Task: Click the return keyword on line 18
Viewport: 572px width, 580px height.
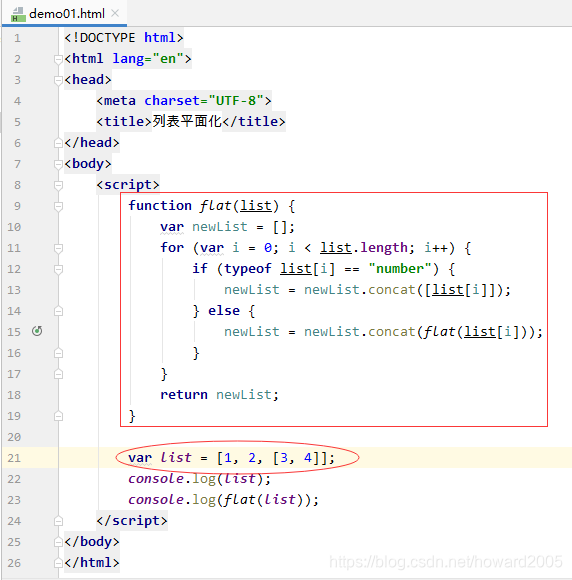Action: (184, 395)
